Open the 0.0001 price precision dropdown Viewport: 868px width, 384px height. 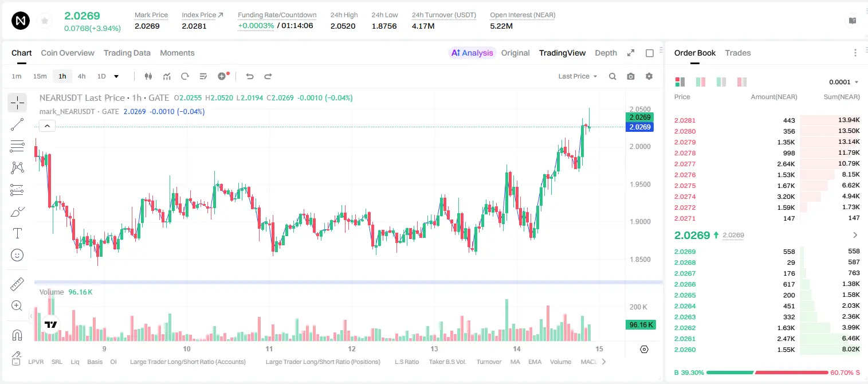pyautogui.click(x=844, y=82)
